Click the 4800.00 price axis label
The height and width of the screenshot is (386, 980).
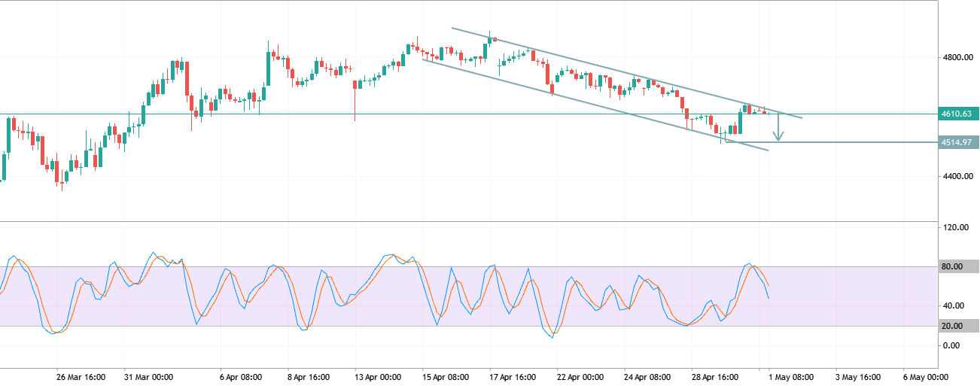click(957, 57)
